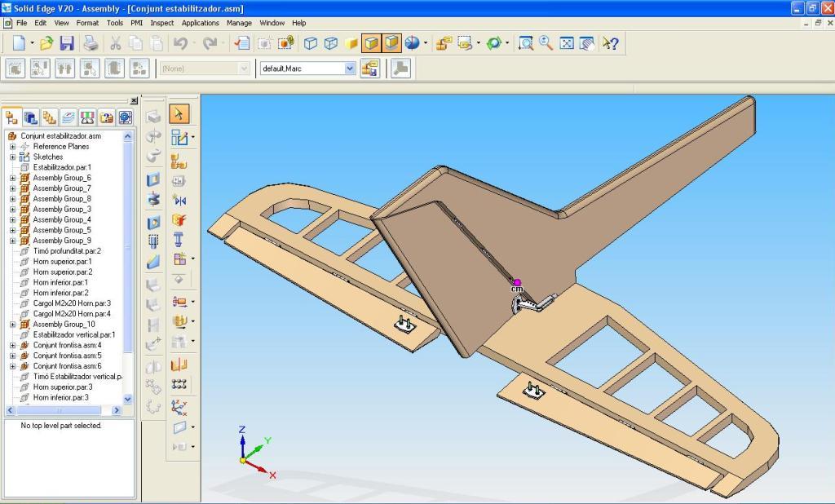Image resolution: width=835 pixels, height=504 pixels.
Task: Click the Mirror Components tool icon
Action: [x=179, y=200]
